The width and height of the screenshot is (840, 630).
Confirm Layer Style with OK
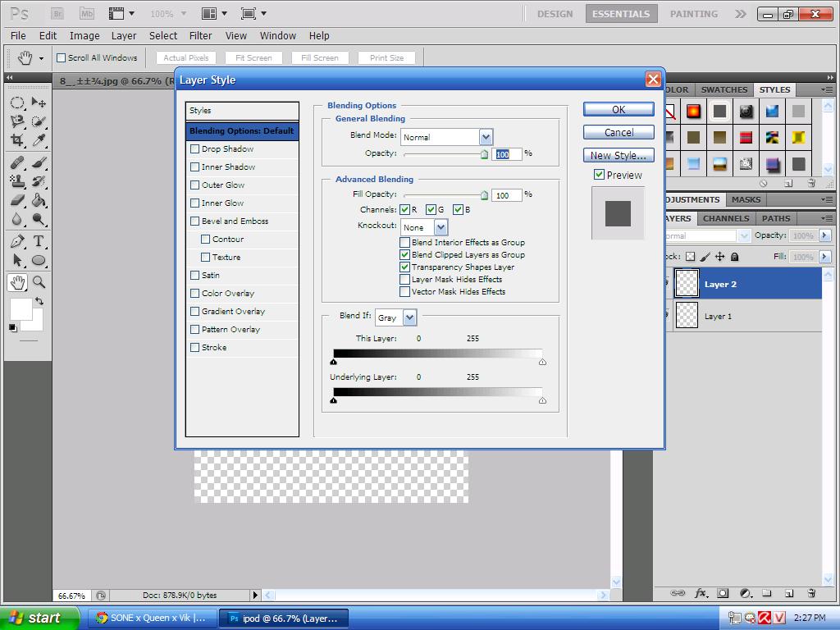point(619,109)
